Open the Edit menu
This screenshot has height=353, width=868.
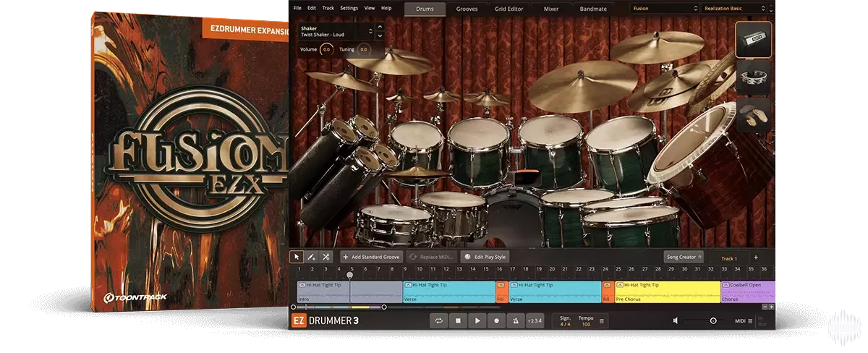(312, 8)
